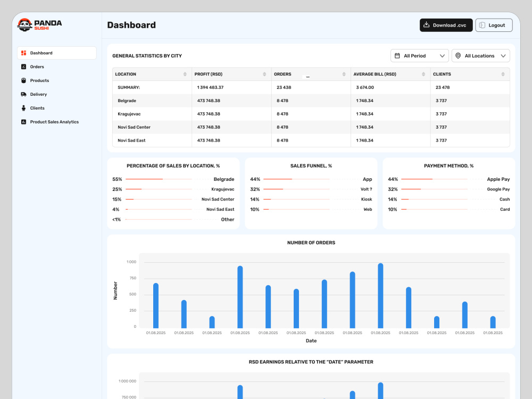This screenshot has height=399, width=532.
Task: Expand the All Locations dropdown arrow
Action: 503,56
